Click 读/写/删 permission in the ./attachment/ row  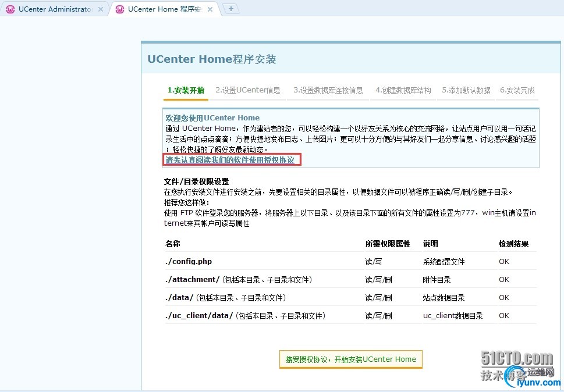click(x=379, y=280)
